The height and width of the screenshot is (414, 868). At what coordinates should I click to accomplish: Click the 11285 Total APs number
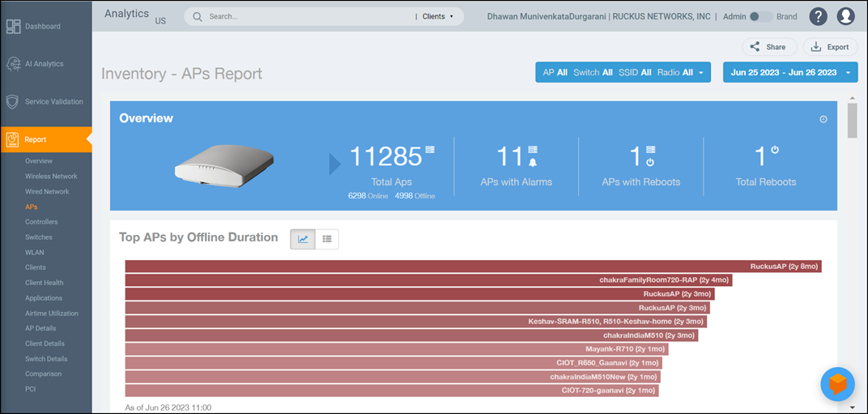(385, 157)
